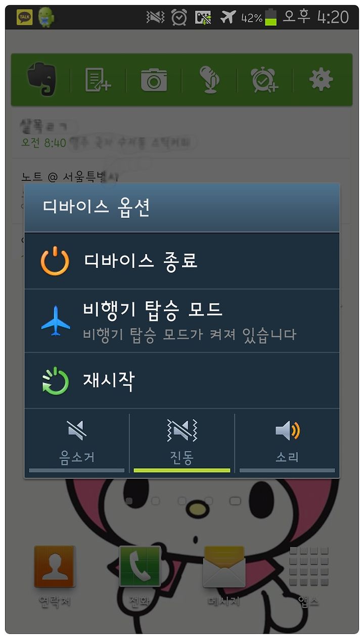Tap the KakaoTalk notification icon in status bar

[24, 17]
